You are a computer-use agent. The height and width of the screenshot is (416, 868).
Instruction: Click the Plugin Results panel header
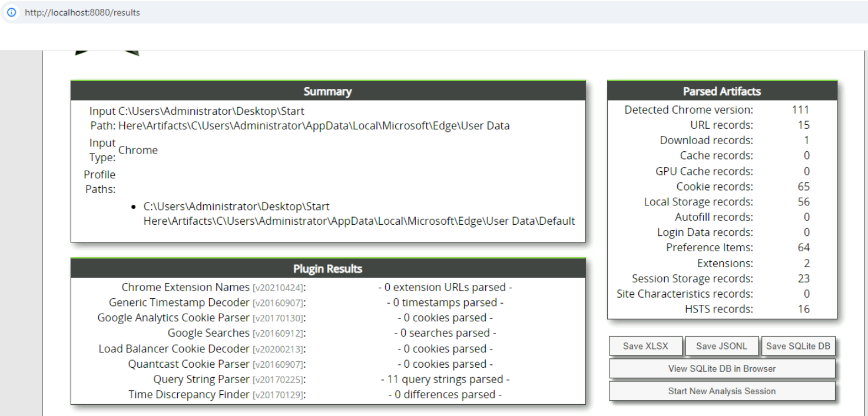coord(328,269)
